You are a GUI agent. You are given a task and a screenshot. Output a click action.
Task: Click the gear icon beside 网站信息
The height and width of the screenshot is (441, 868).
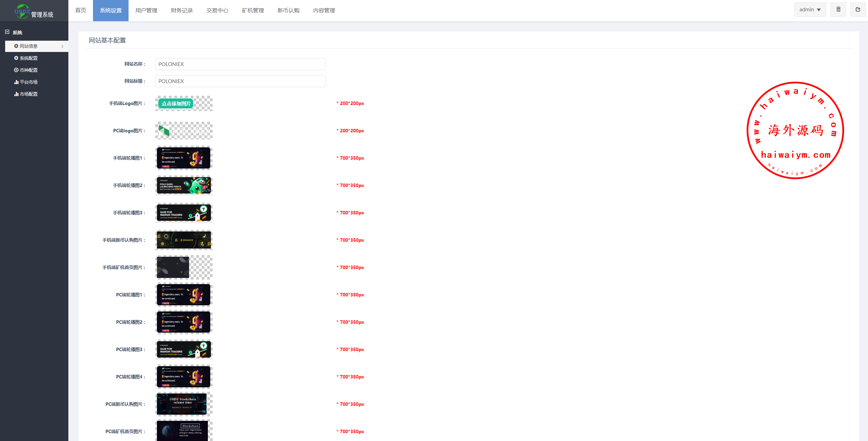16,46
